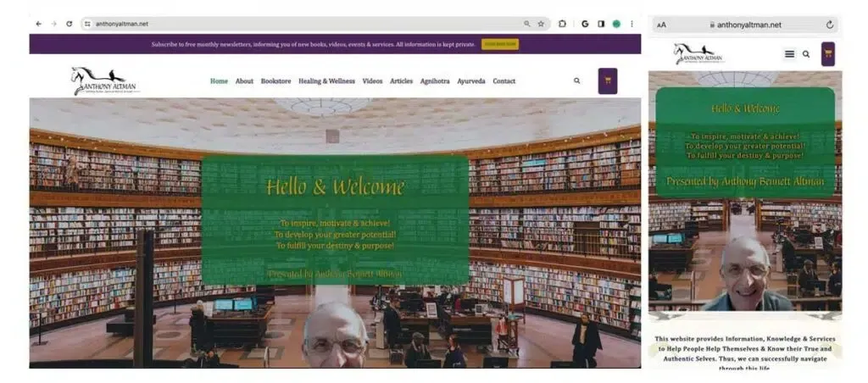Open the Contact nav link

[x=504, y=80]
